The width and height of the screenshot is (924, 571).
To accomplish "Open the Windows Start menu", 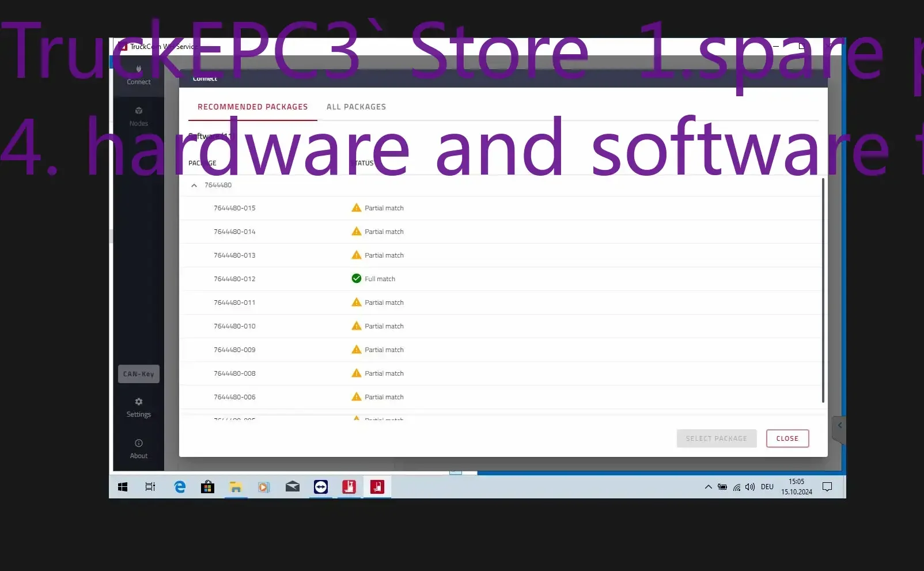I will pos(123,487).
